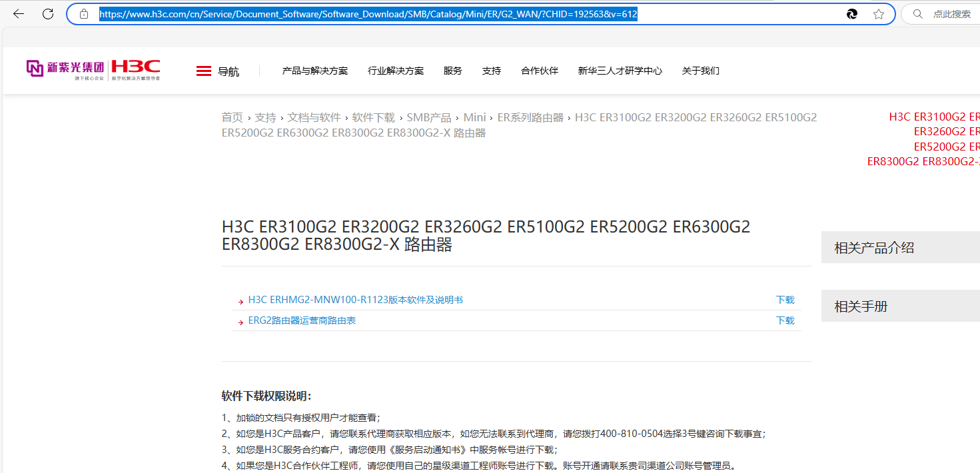Go to Mini breadcrumb

[x=474, y=117]
